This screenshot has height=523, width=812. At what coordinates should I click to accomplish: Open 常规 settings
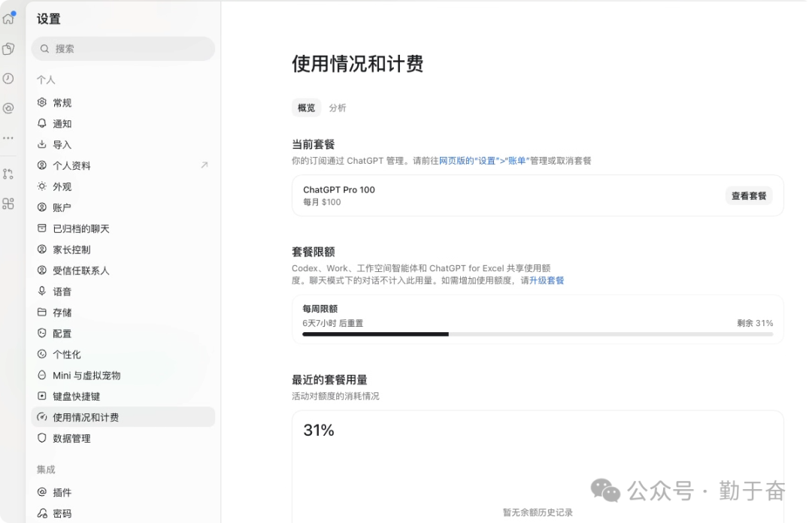tap(123, 102)
